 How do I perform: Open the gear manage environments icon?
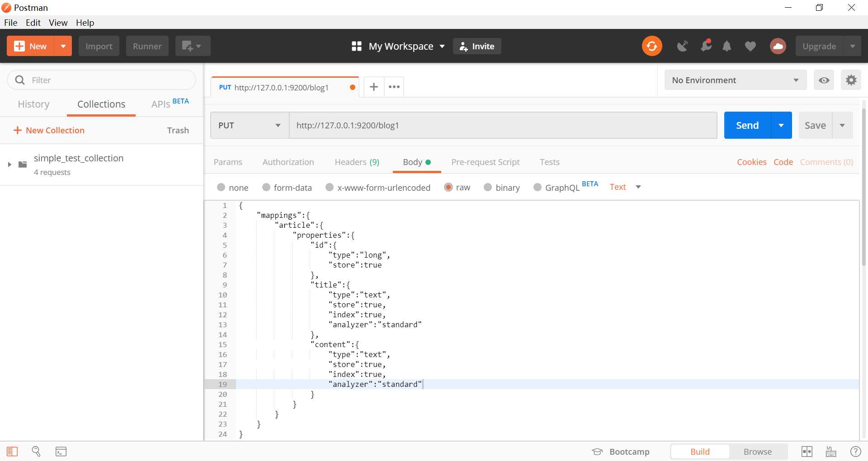[x=851, y=80]
